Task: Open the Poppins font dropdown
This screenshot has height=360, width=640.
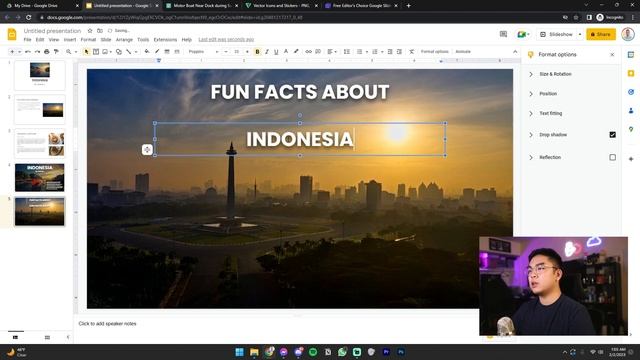Action: (203, 52)
